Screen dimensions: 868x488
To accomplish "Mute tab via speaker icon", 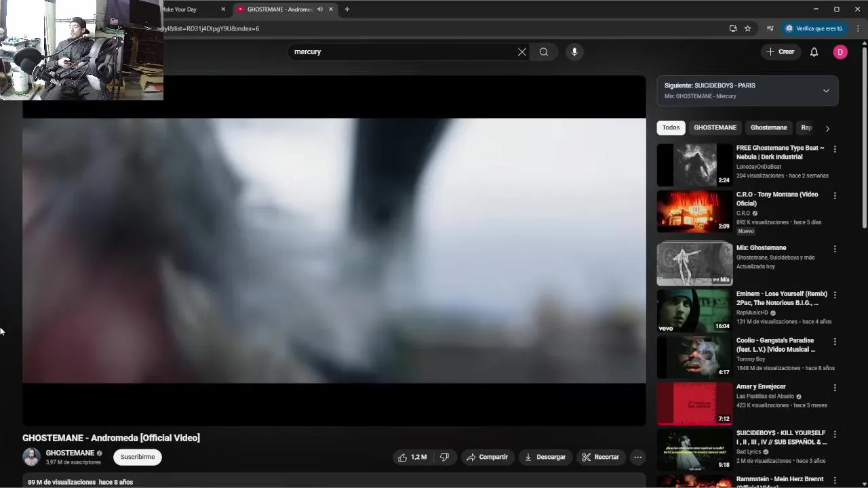I will point(320,9).
